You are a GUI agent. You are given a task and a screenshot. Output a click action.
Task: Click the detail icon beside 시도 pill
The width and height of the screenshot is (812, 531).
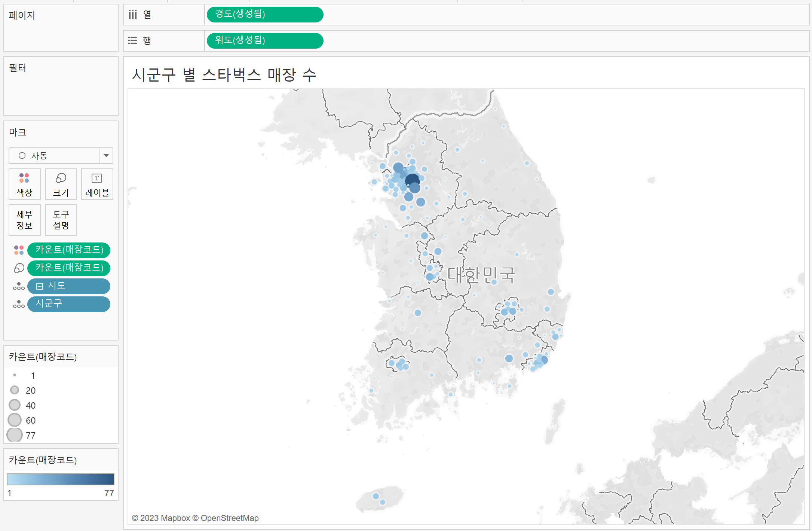pos(19,286)
